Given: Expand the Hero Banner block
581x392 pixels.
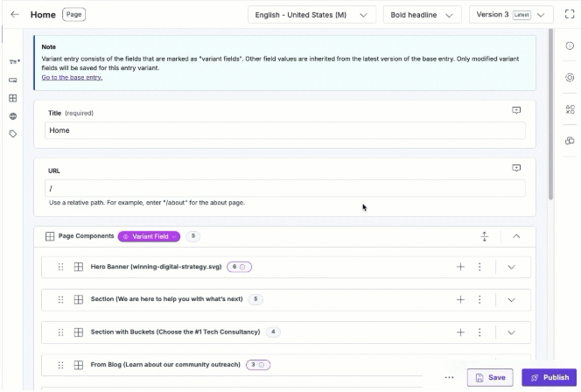Looking at the screenshot, I should pos(512,267).
